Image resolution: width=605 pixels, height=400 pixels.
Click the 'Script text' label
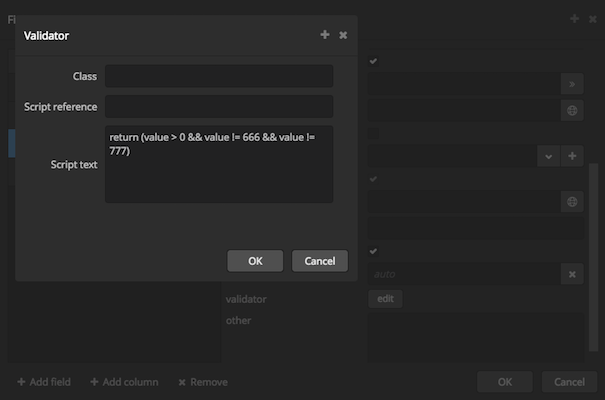pyautogui.click(x=74, y=165)
